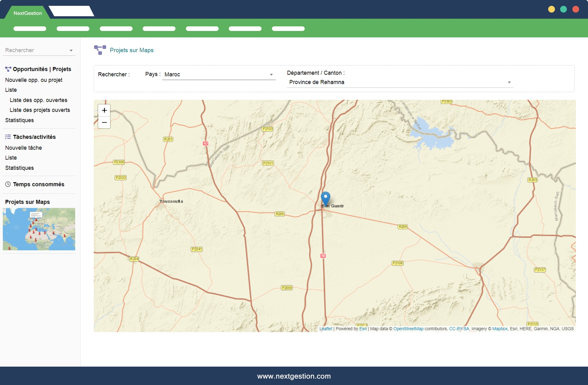588x385 pixels.
Task: Click the Opportunités | Projets sidebar icon
Action: [x=8, y=69]
